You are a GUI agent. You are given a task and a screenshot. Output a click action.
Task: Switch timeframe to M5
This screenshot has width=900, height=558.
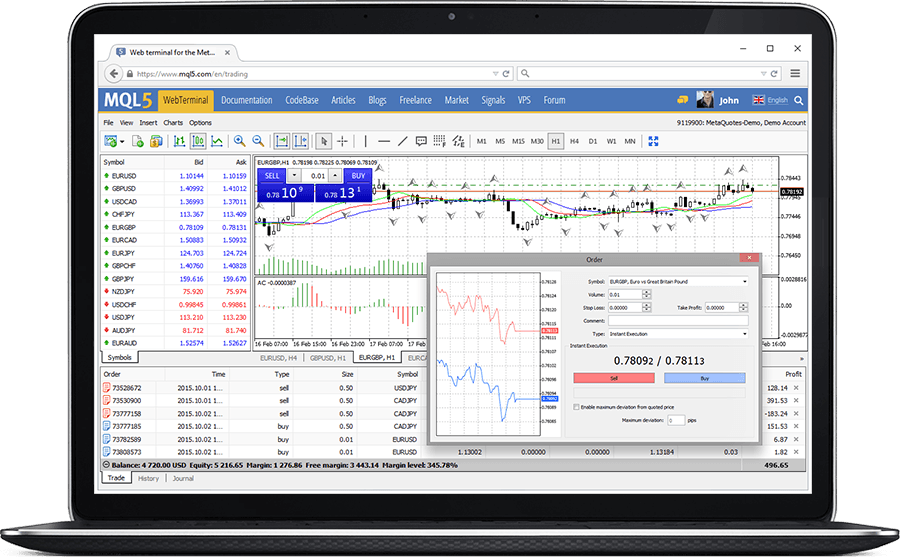pyautogui.click(x=500, y=141)
